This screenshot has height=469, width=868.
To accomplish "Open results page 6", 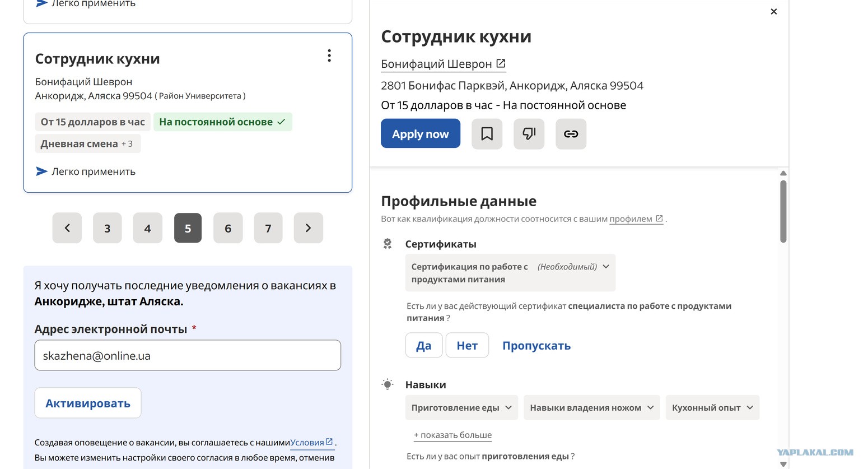I will [228, 228].
